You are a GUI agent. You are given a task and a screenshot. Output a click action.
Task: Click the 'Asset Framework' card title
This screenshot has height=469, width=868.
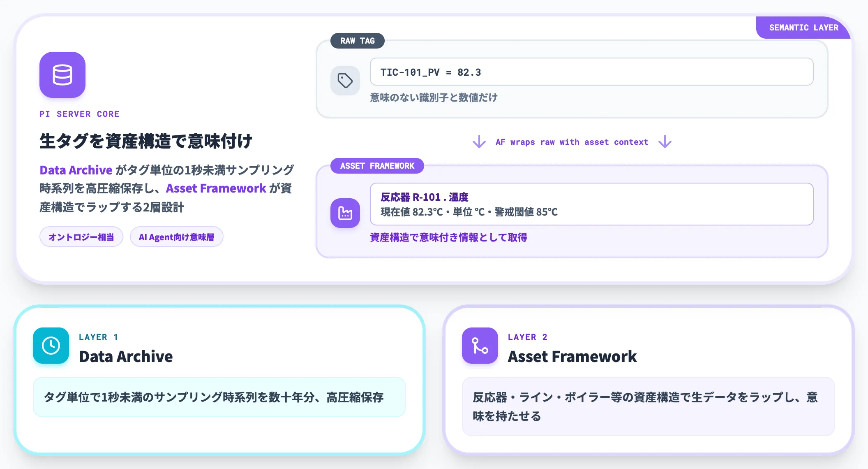click(572, 356)
